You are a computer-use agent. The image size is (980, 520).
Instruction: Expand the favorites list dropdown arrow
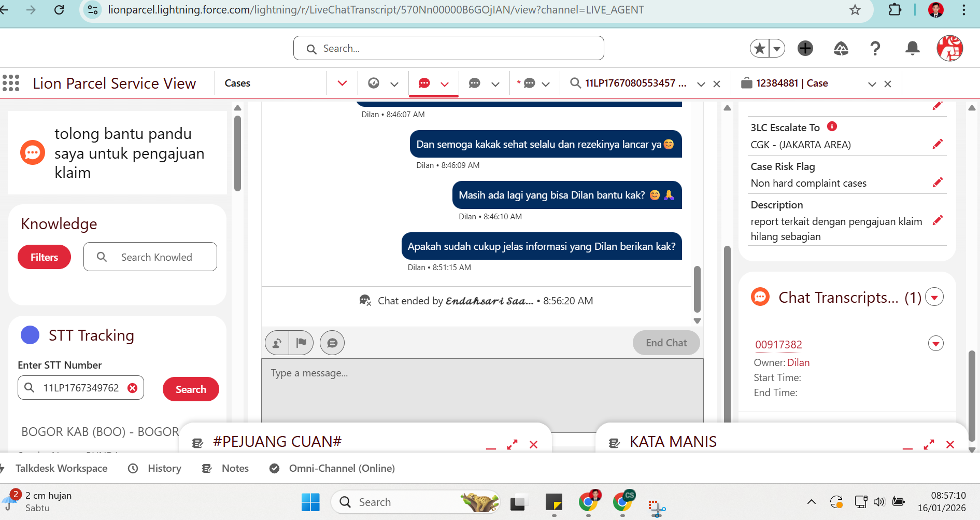point(777,49)
